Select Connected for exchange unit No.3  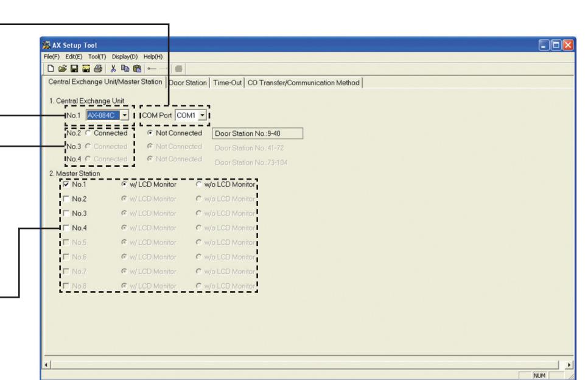(88, 146)
